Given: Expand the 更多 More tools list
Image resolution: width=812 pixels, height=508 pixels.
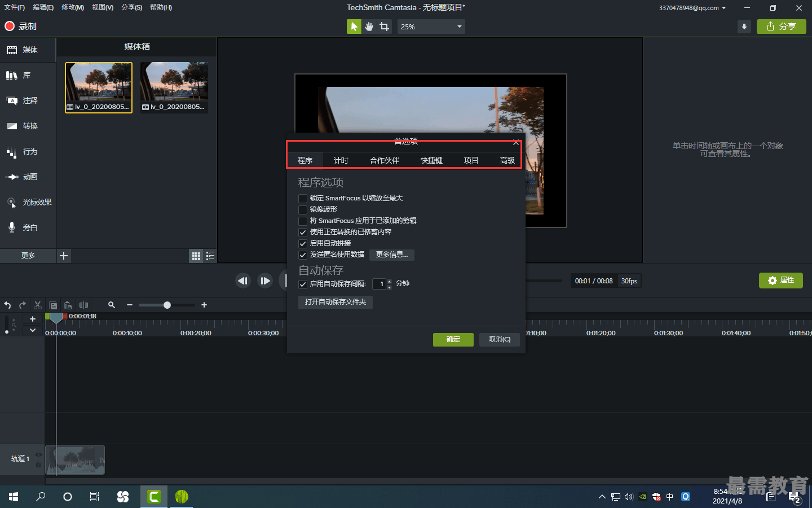Looking at the screenshot, I should click(28, 256).
